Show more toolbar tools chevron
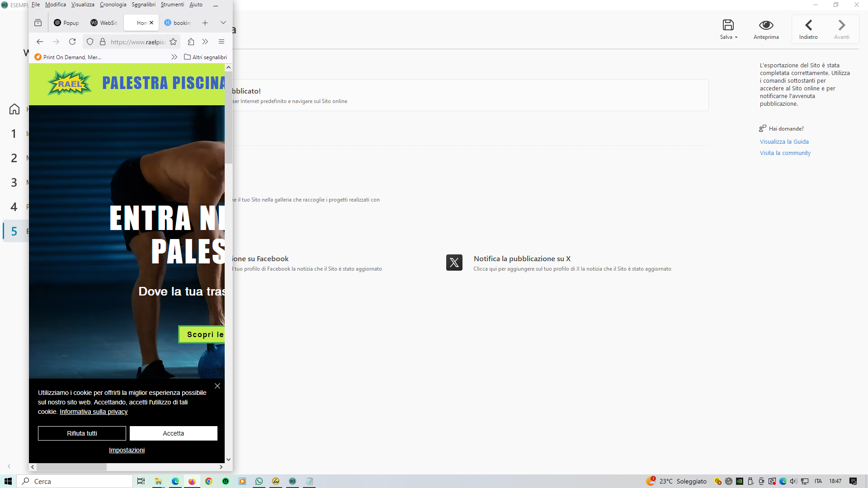Screen dimensions: 868x488 [205, 42]
